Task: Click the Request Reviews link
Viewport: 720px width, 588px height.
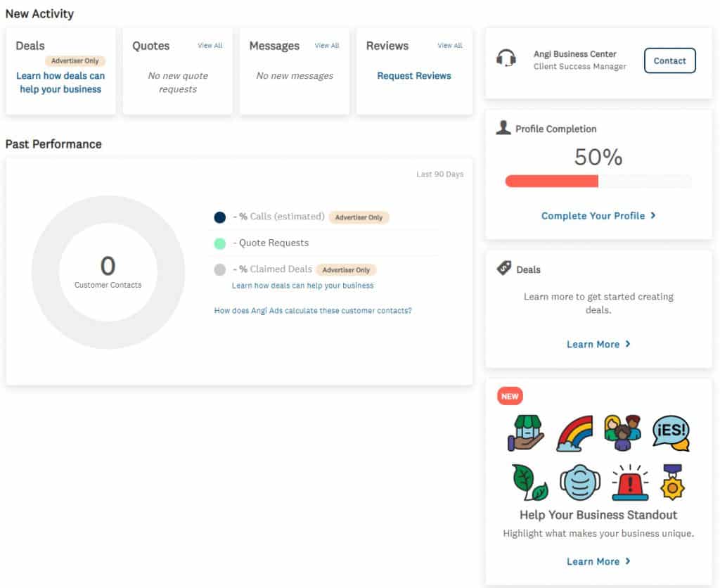Action: click(x=414, y=76)
